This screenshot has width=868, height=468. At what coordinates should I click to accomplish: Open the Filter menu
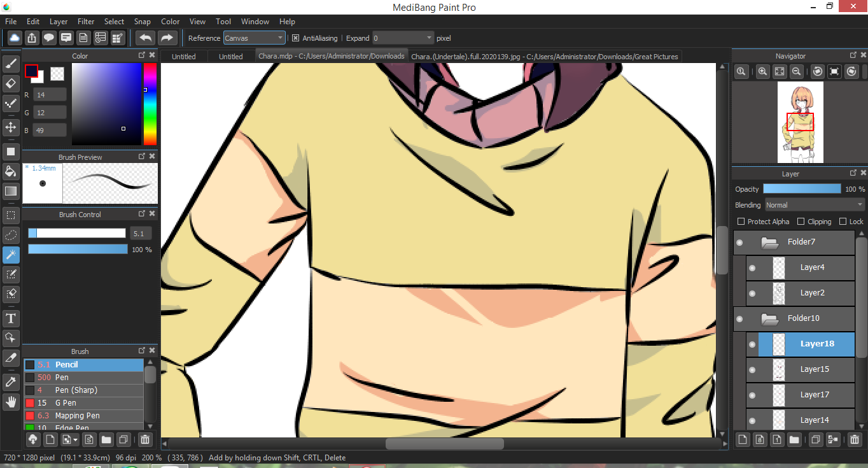point(86,22)
